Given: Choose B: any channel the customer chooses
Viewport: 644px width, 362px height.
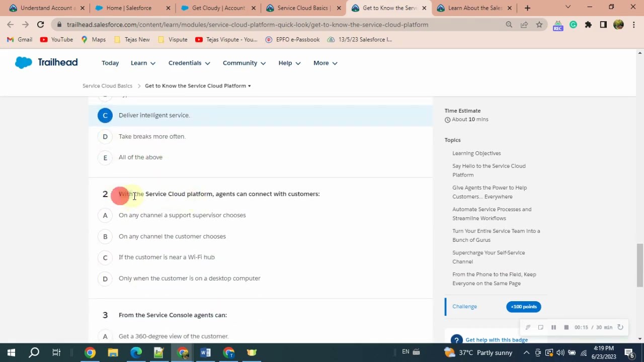Looking at the screenshot, I should [x=261, y=236].
